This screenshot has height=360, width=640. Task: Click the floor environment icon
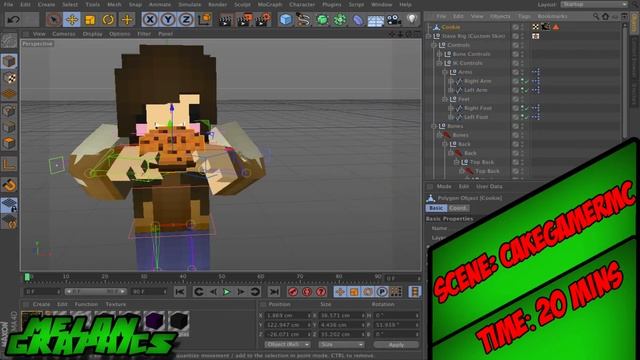click(376, 20)
